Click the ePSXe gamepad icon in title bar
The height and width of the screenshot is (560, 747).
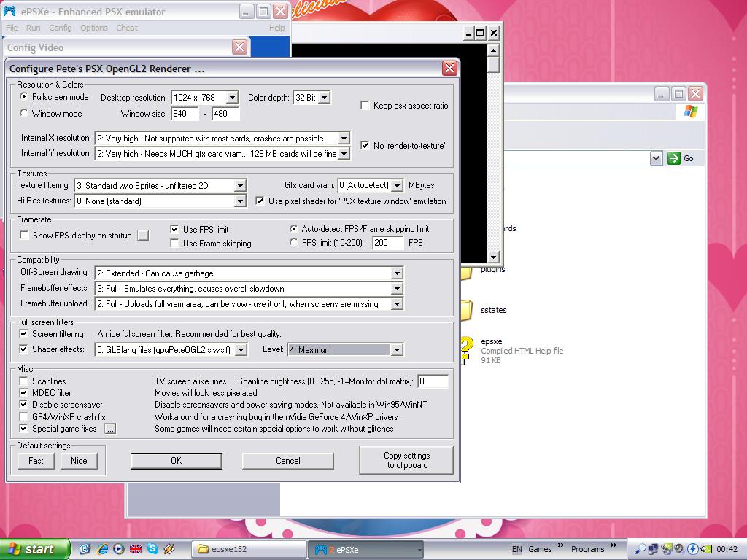9,12
